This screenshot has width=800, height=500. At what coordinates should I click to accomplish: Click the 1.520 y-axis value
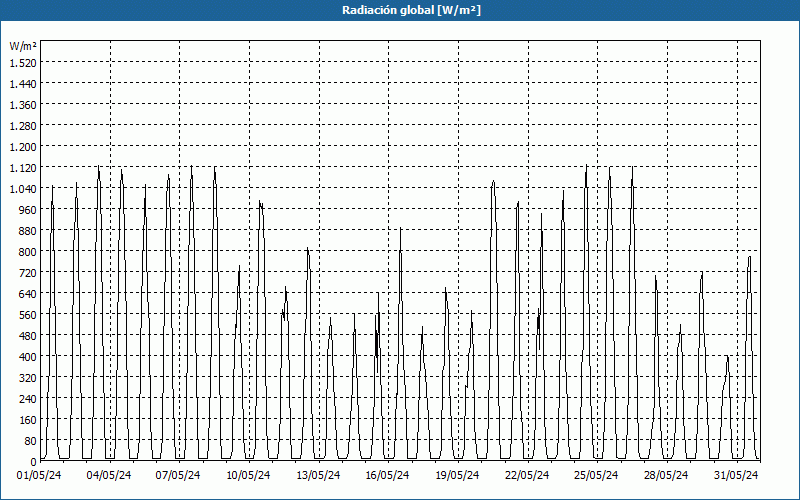click(x=23, y=62)
